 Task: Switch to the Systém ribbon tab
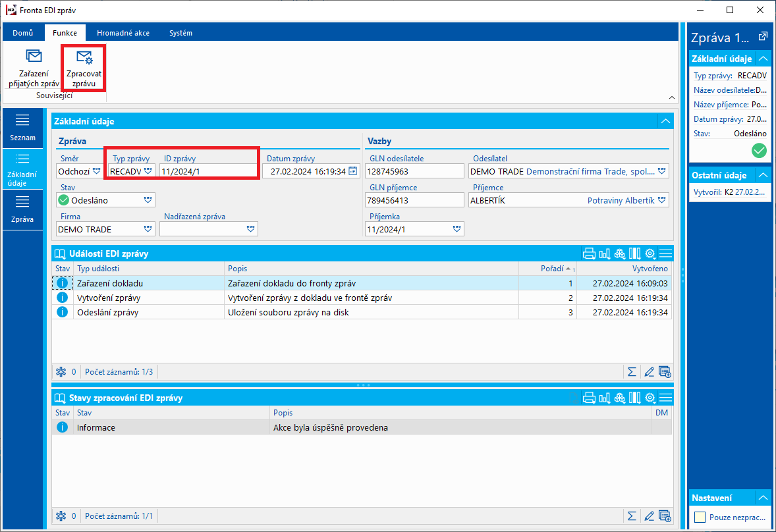coord(180,33)
